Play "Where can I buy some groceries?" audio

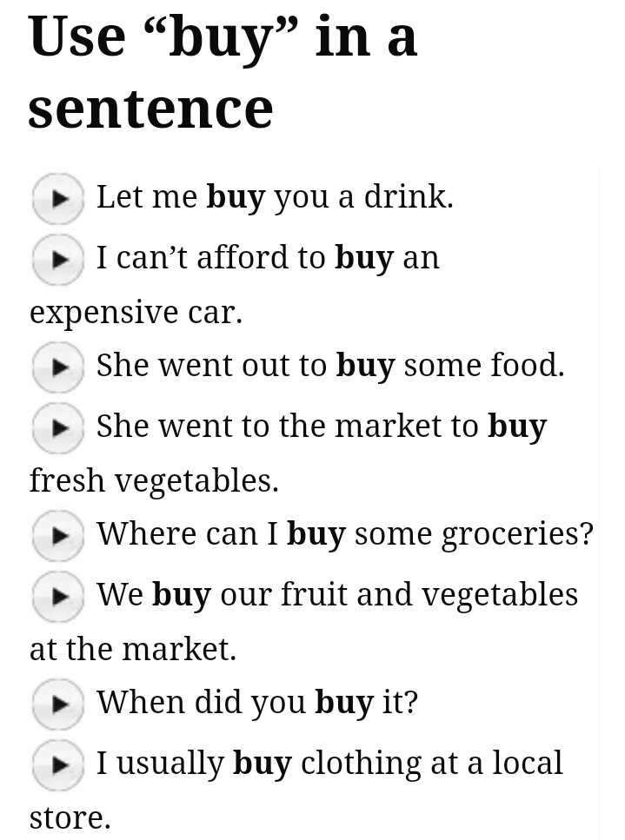coord(57,536)
